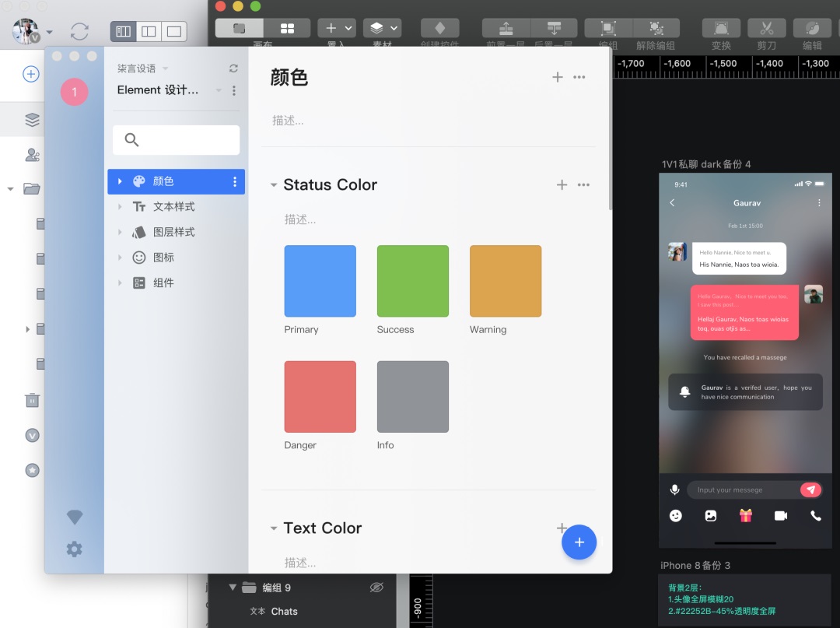Select the three-column layout view button
The height and width of the screenshot is (628, 840).
(123, 32)
